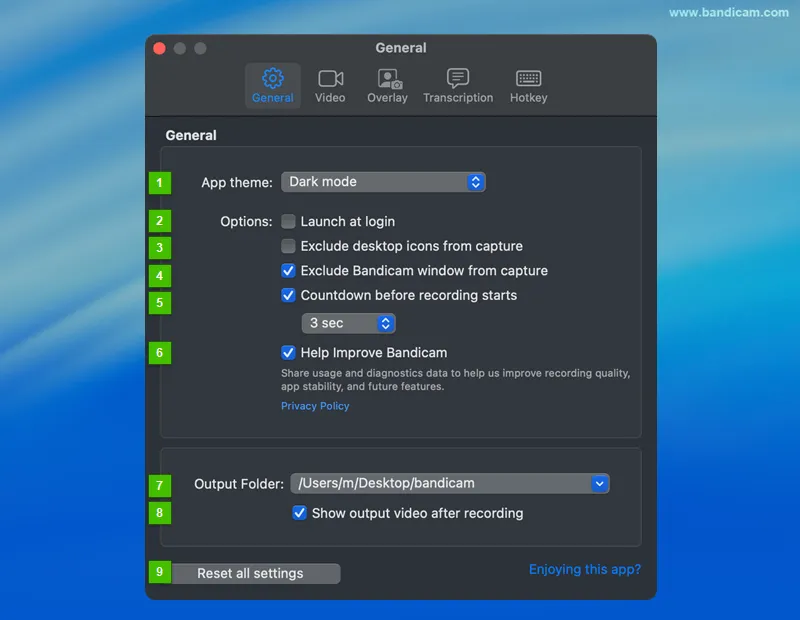Enable Launch at login checkbox
Viewport: 800px width, 620px height.
click(288, 221)
